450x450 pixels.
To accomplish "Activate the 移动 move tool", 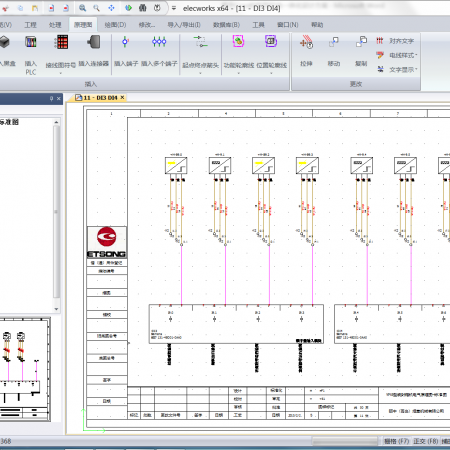I will (334, 42).
